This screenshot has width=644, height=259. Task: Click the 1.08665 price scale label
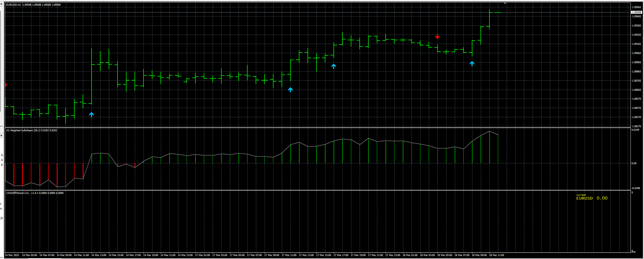(x=636, y=90)
